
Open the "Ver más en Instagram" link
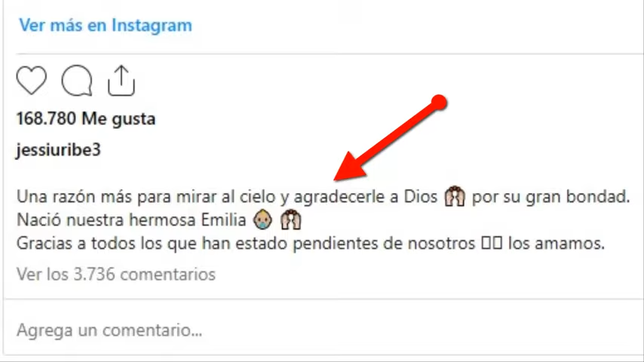106,25
